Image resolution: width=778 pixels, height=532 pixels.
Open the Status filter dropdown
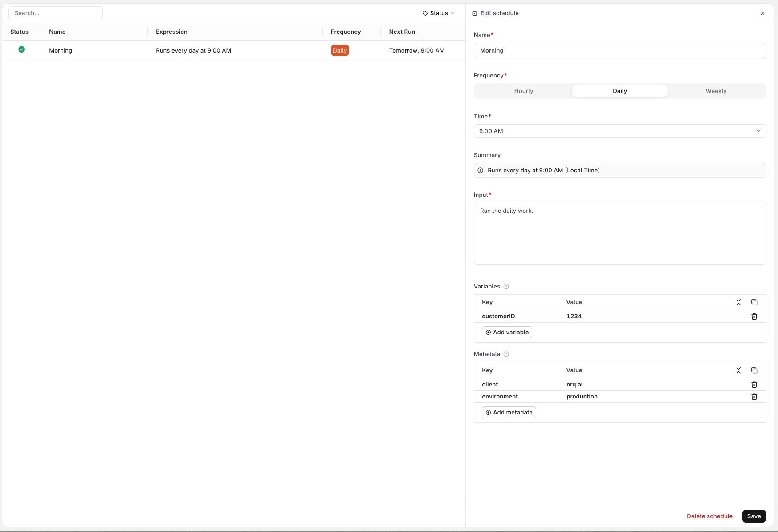pos(438,13)
